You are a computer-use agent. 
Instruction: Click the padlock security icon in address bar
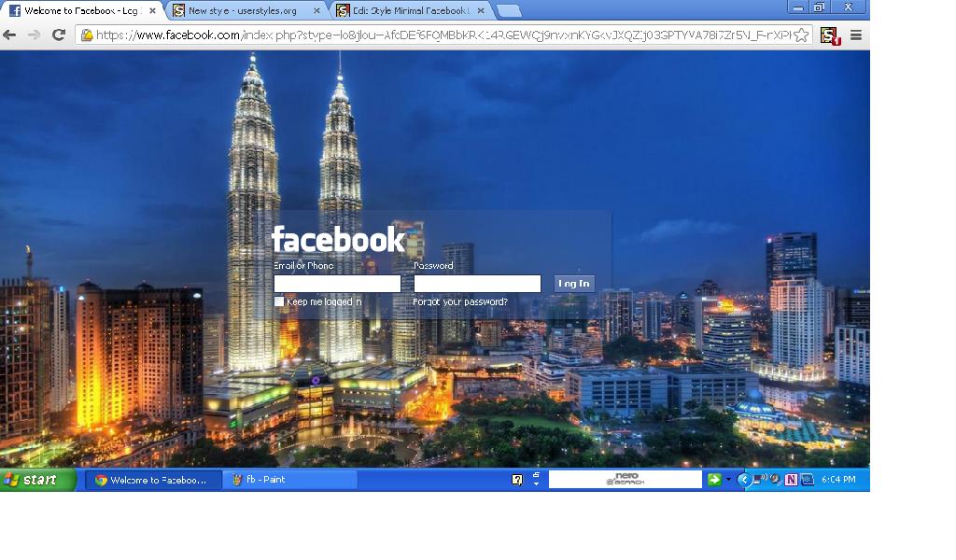pyautogui.click(x=87, y=35)
